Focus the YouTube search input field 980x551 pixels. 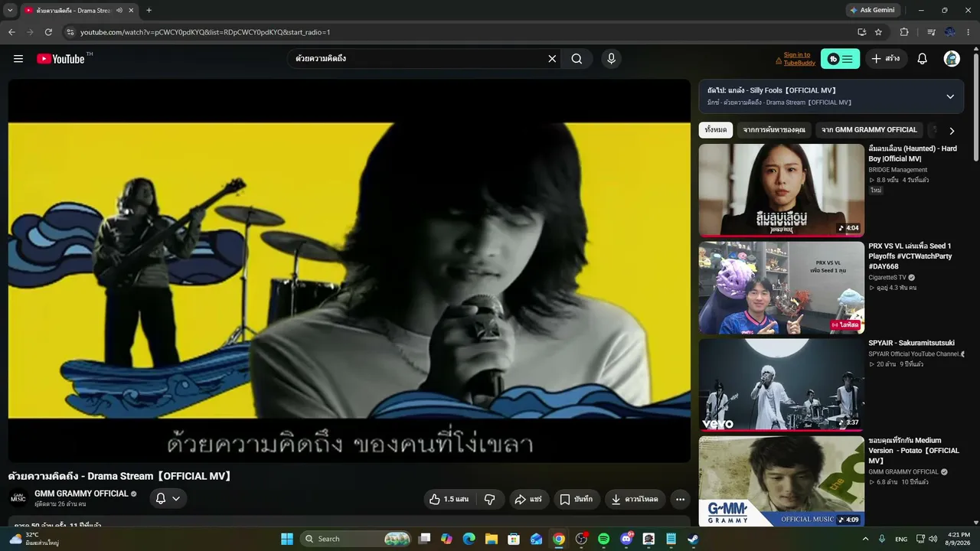click(x=418, y=59)
